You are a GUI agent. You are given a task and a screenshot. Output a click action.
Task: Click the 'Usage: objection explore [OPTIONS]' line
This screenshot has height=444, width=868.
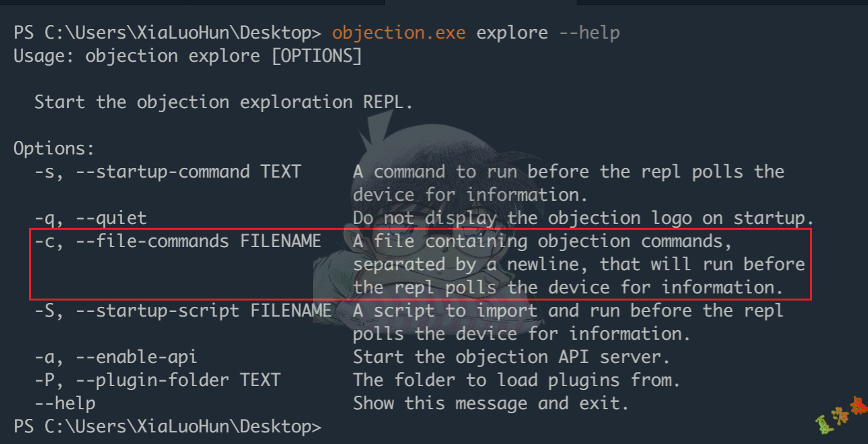click(x=188, y=56)
